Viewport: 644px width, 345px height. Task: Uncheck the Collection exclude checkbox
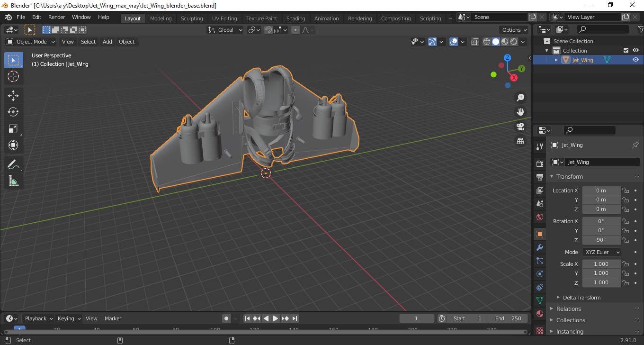coord(626,50)
